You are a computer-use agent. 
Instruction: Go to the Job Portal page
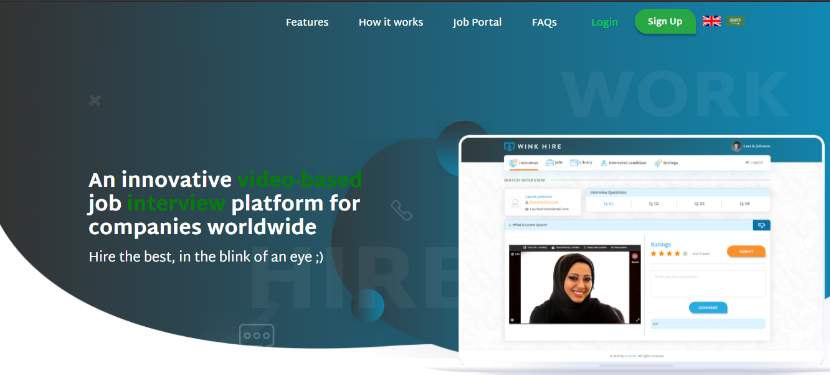tap(477, 22)
